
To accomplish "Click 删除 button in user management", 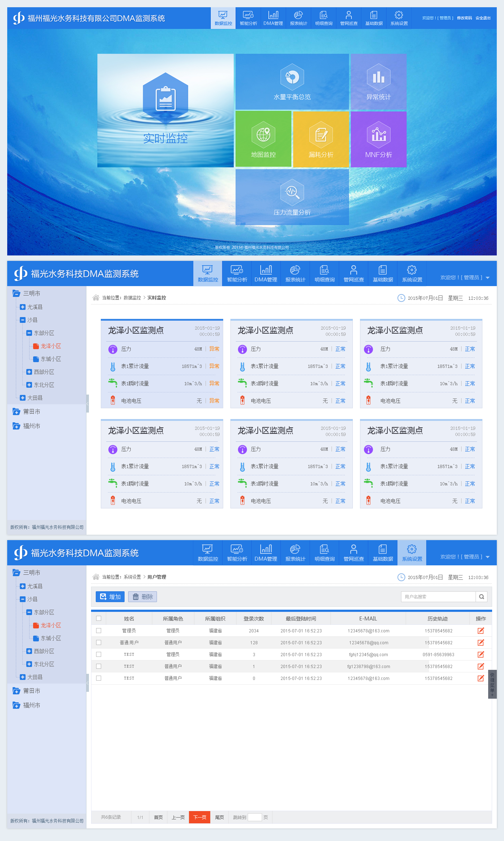I will click(x=143, y=597).
